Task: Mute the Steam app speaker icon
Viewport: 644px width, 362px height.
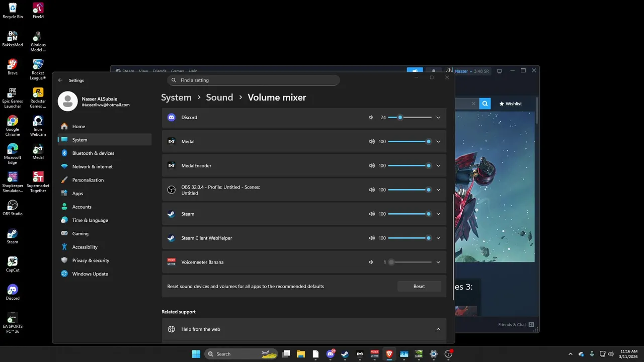Action: 372,214
